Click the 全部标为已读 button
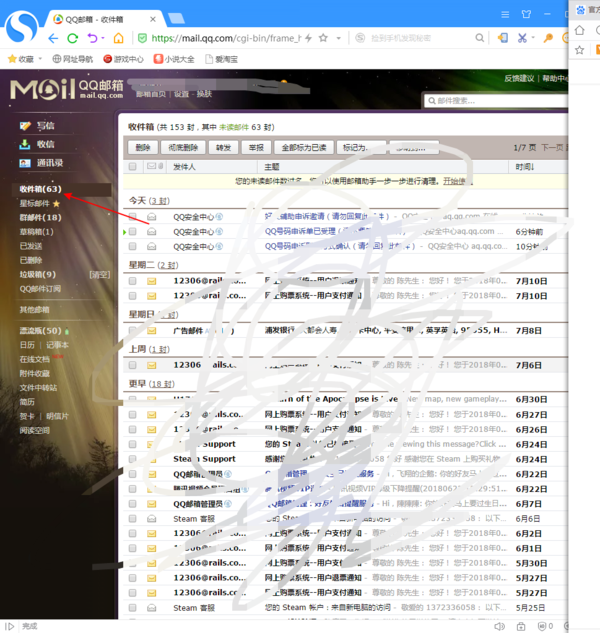600x633 pixels. pos(304,147)
